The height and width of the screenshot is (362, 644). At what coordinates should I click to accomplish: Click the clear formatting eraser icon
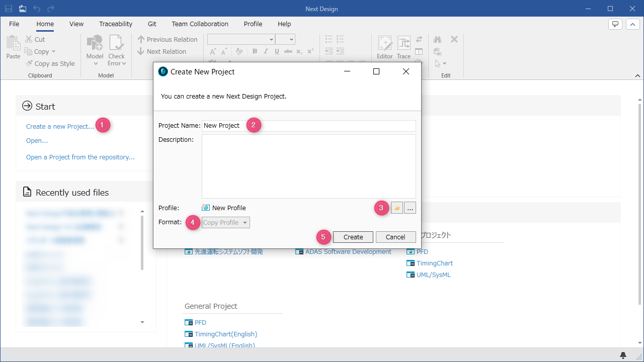tap(239, 51)
